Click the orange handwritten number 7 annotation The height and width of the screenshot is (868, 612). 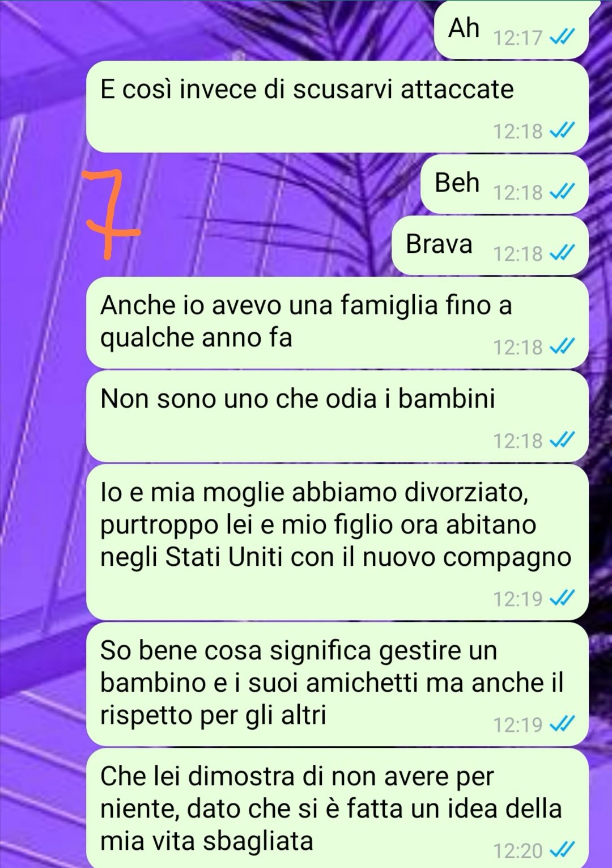[110, 213]
